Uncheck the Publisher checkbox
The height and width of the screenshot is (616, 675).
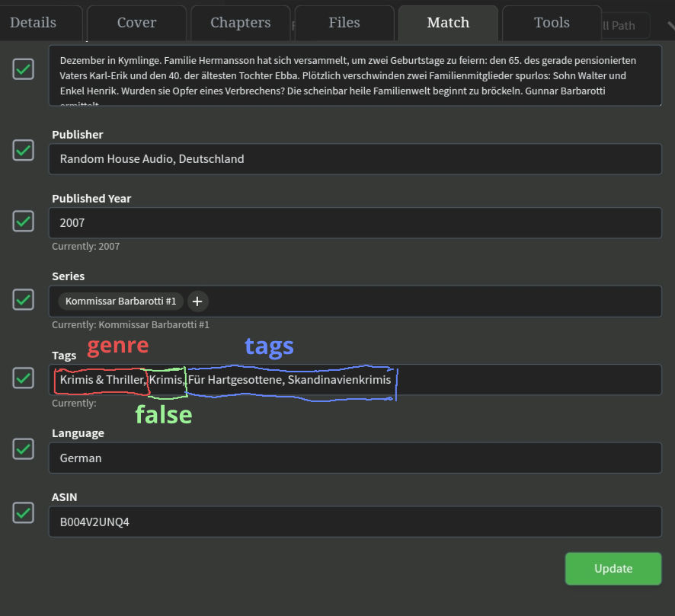pos(23,151)
